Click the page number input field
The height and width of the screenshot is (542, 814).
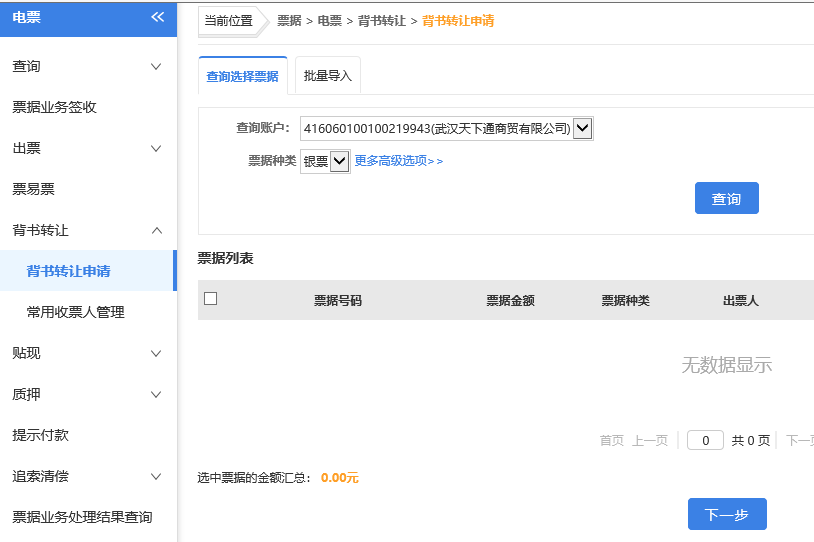click(x=705, y=440)
